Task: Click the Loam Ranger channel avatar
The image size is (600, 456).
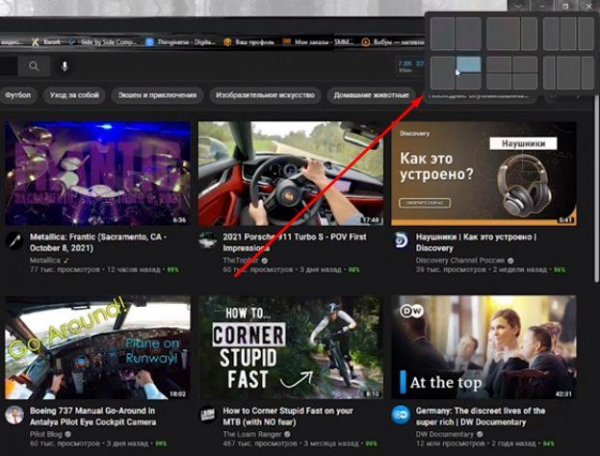Action: tap(208, 415)
